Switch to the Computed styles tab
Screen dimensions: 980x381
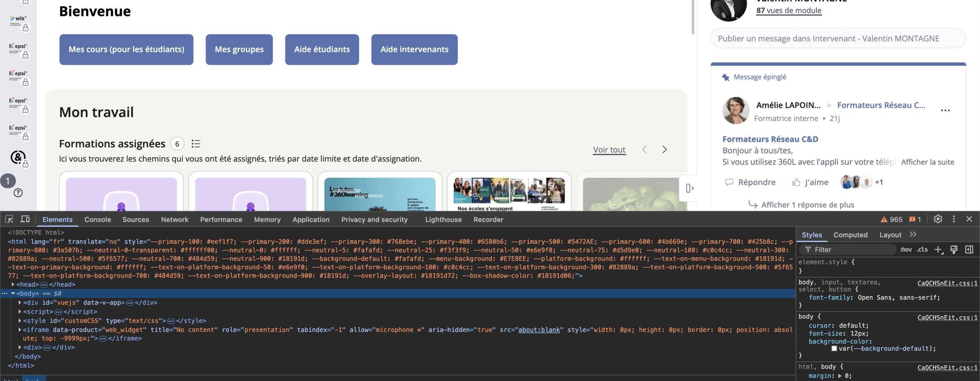pos(851,235)
